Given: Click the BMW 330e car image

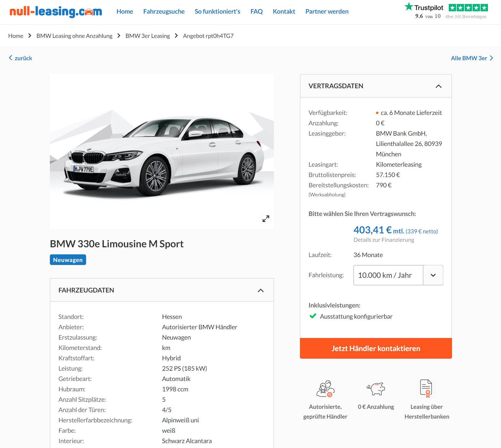Looking at the screenshot, I should (162, 152).
